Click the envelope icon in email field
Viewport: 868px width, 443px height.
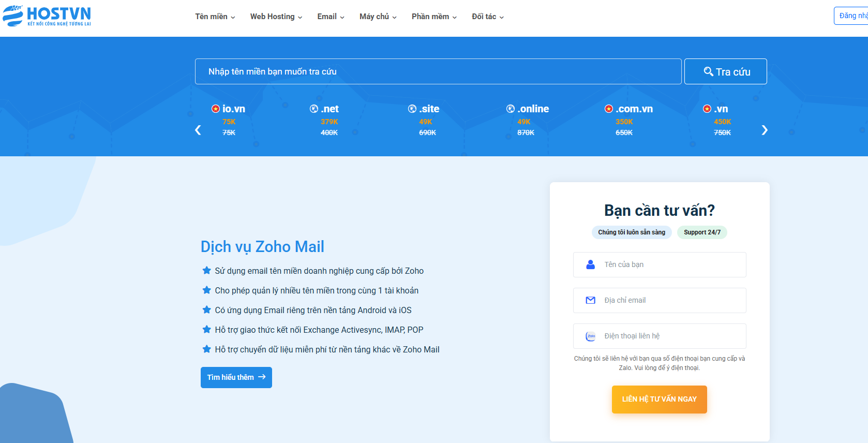point(590,300)
